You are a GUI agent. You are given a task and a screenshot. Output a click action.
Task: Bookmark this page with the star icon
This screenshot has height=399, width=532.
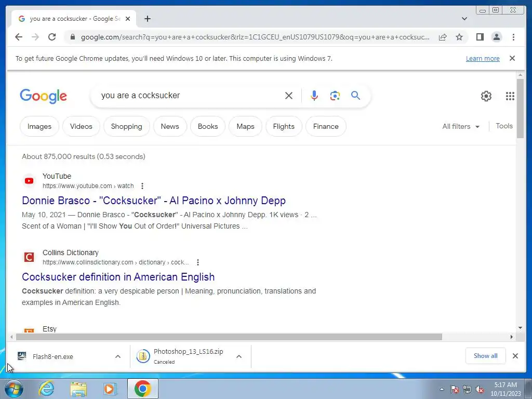tap(459, 37)
